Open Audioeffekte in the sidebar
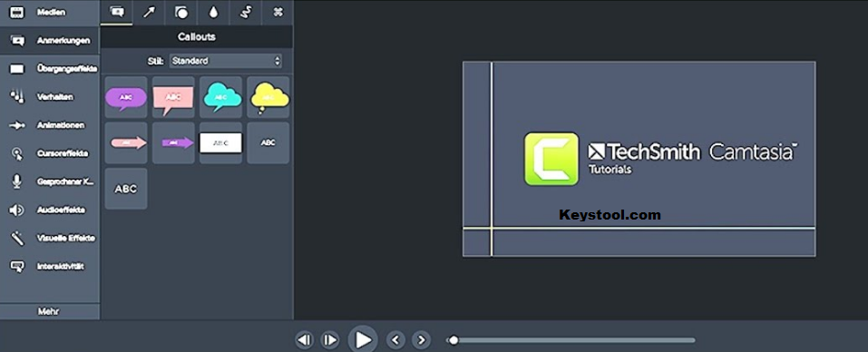Screen dimensions: 868x352 tap(50, 210)
